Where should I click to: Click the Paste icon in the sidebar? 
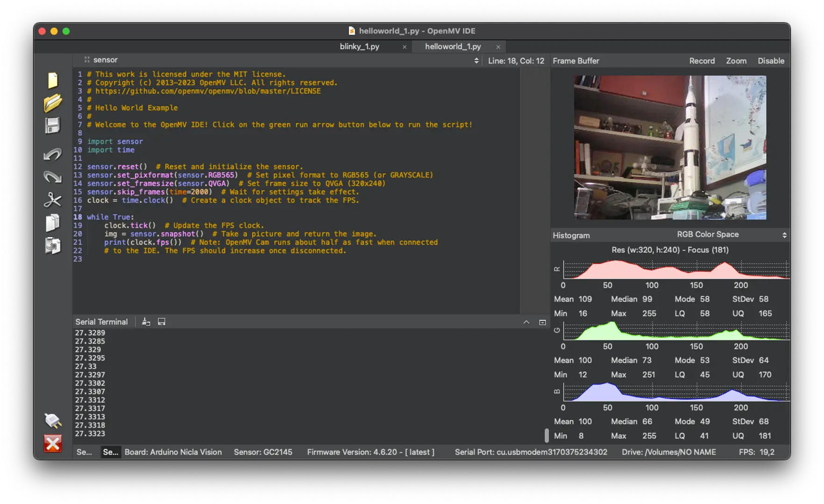coord(53,245)
